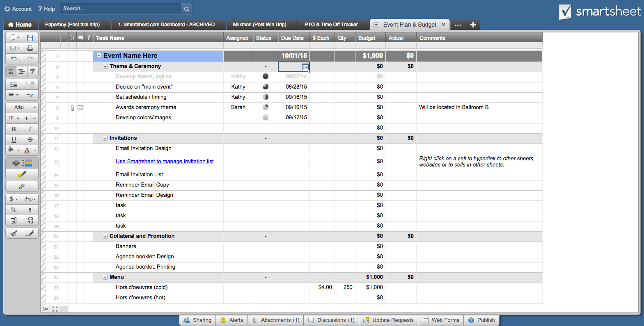Collapse the Invitations section
This screenshot has height=326, width=644.
(x=105, y=138)
